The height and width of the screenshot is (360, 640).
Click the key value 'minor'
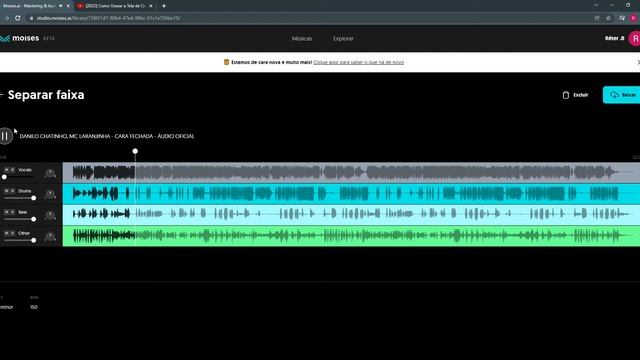(7, 307)
